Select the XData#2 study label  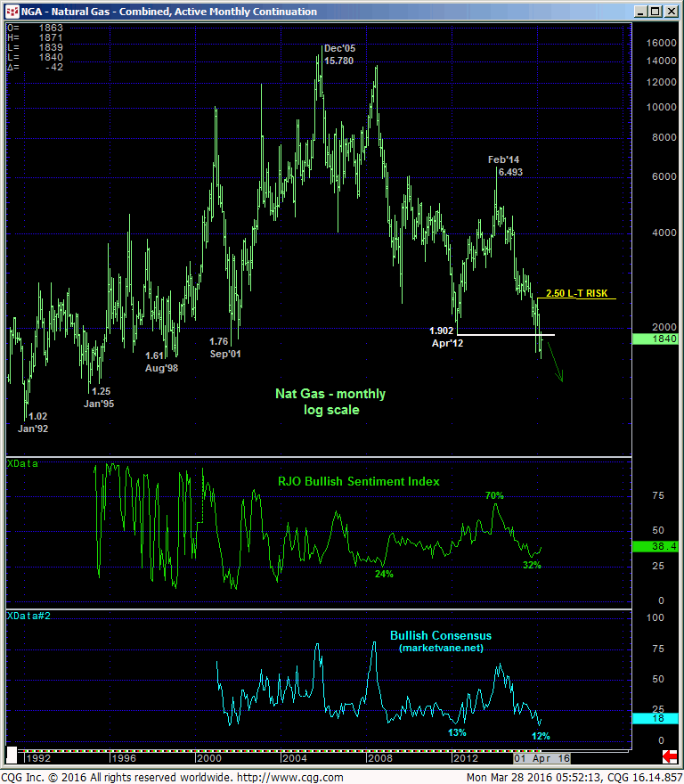[x=28, y=616]
